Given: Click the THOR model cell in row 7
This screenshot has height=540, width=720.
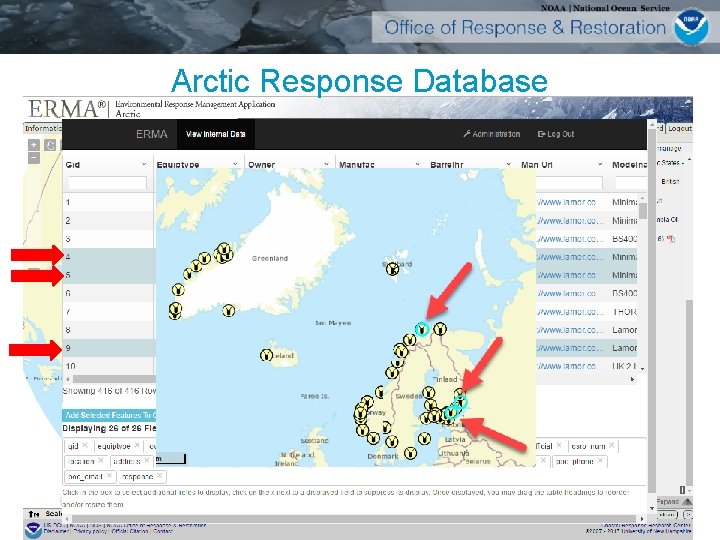Looking at the screenshot, I should pos(624,311).
